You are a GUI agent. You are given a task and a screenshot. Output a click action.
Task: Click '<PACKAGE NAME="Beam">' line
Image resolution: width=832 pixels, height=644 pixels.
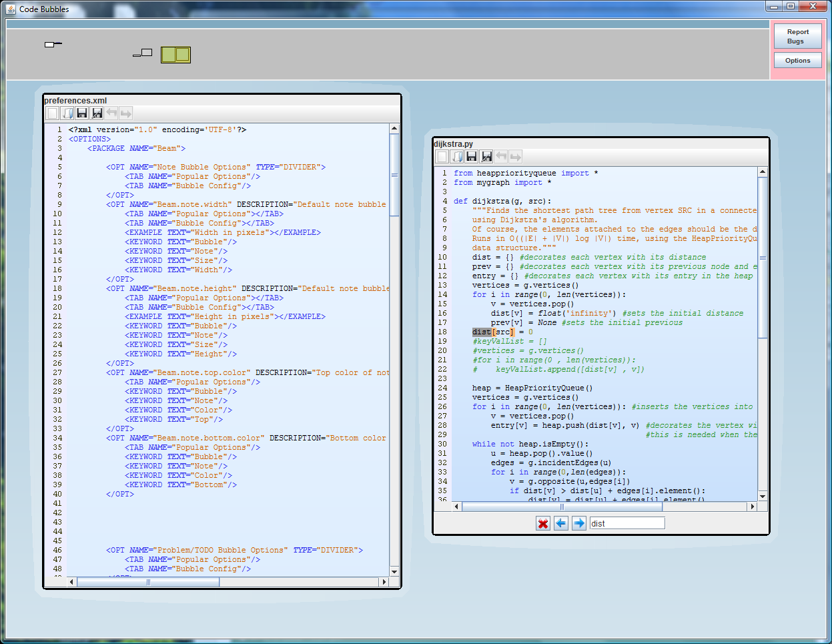coord(136,148)
